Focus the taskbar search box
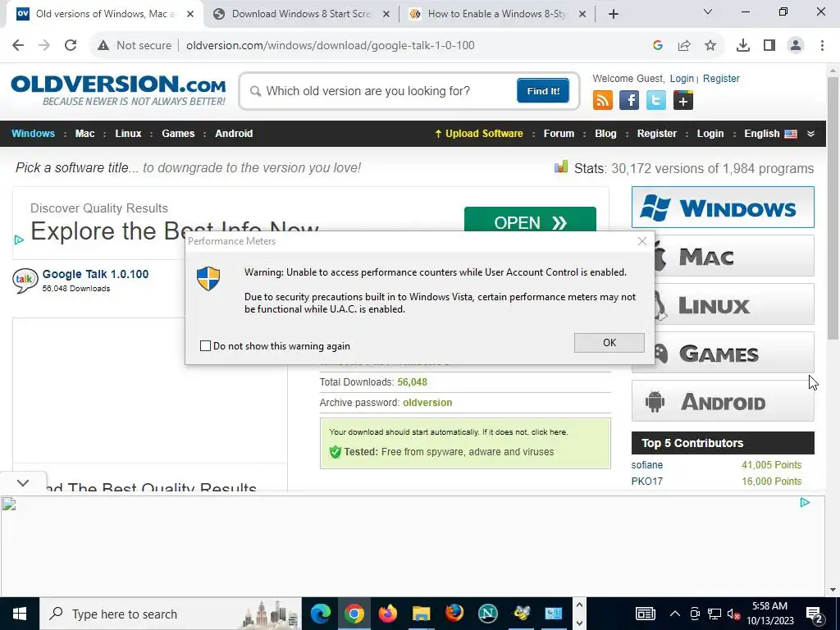The width and height of the screenshot is (840, 630). [171, 614]
